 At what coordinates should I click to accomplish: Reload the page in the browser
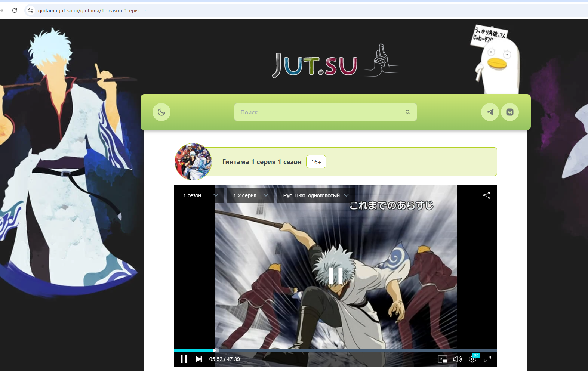15,10
